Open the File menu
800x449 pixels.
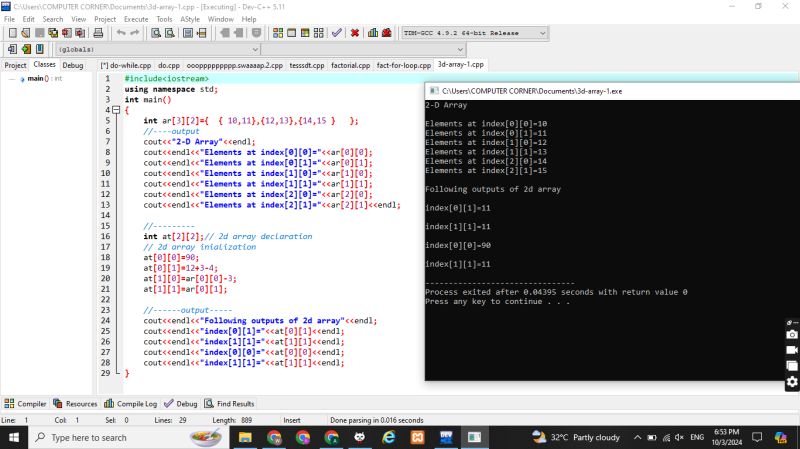coord(9,19)
